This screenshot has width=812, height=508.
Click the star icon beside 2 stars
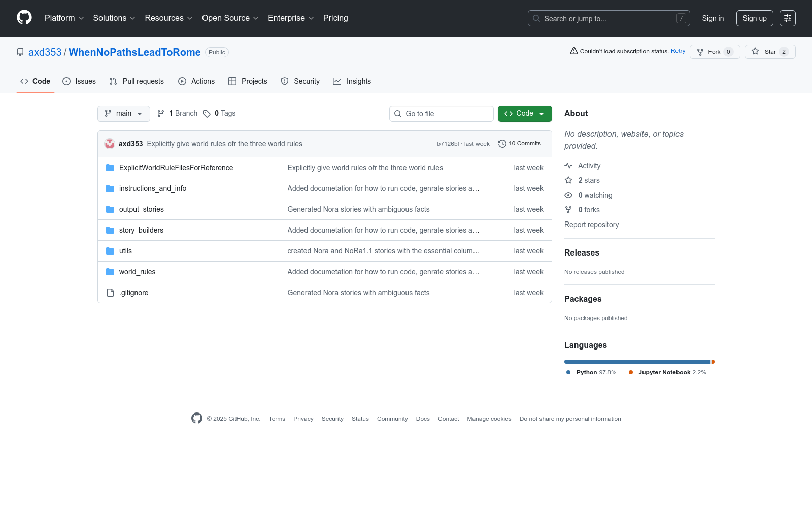pyautogui.click(x=568, y=180)
